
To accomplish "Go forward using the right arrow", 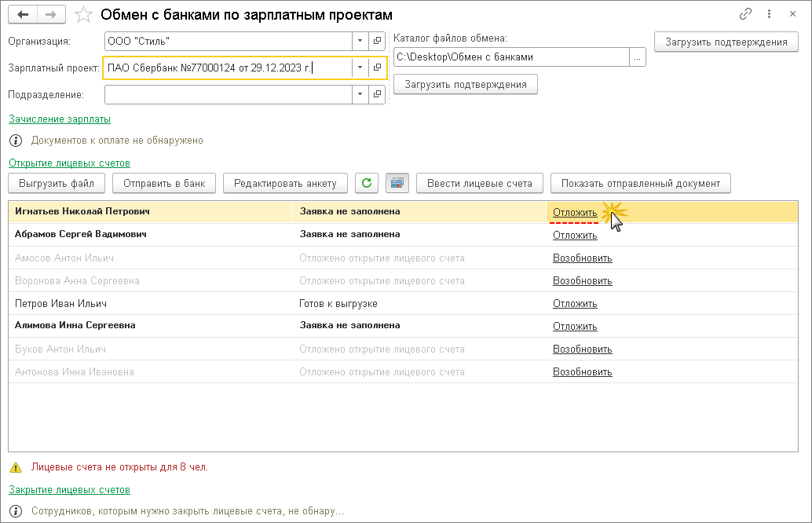I will pyautogui.click(x=51, y=15).
